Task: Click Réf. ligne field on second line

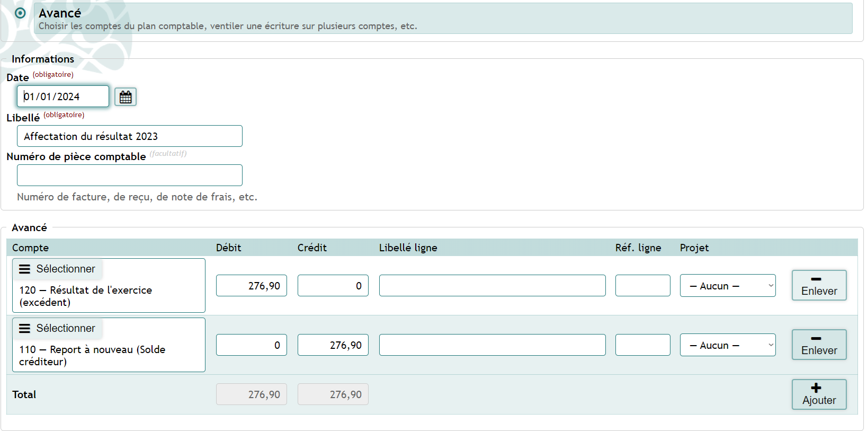Action: pyautogui.click(x=642, y=345)
